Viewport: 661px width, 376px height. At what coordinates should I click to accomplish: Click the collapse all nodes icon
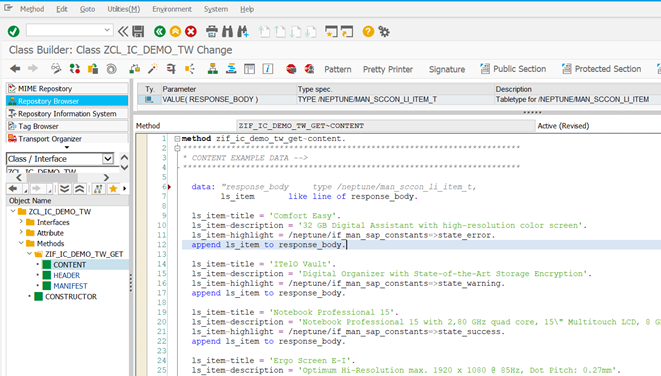tap(80, 189)
